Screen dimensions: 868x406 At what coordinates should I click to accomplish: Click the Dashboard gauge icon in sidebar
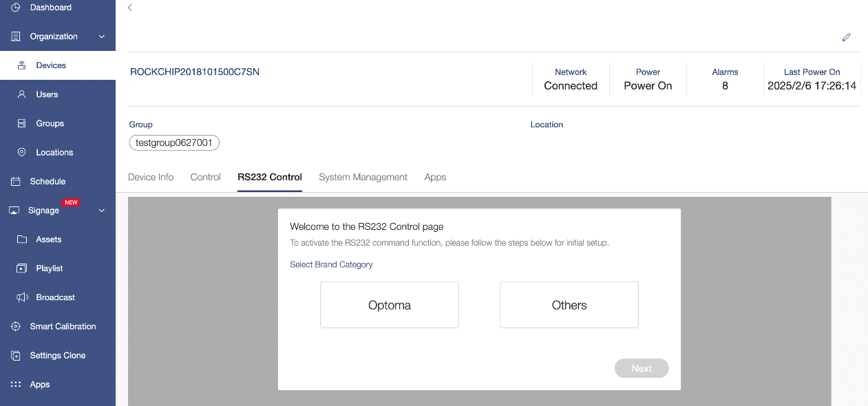pyautogui.click(x=16, y=8)
